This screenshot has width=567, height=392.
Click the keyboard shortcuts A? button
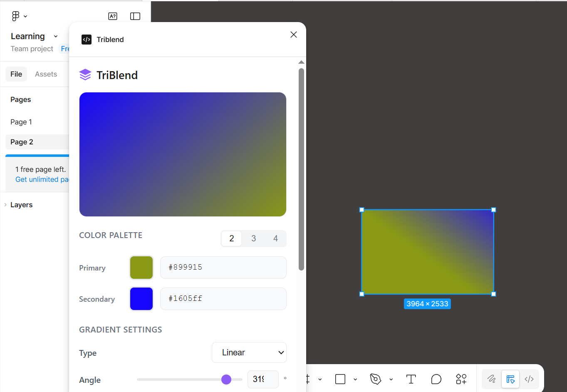click(x=113, y=16)
